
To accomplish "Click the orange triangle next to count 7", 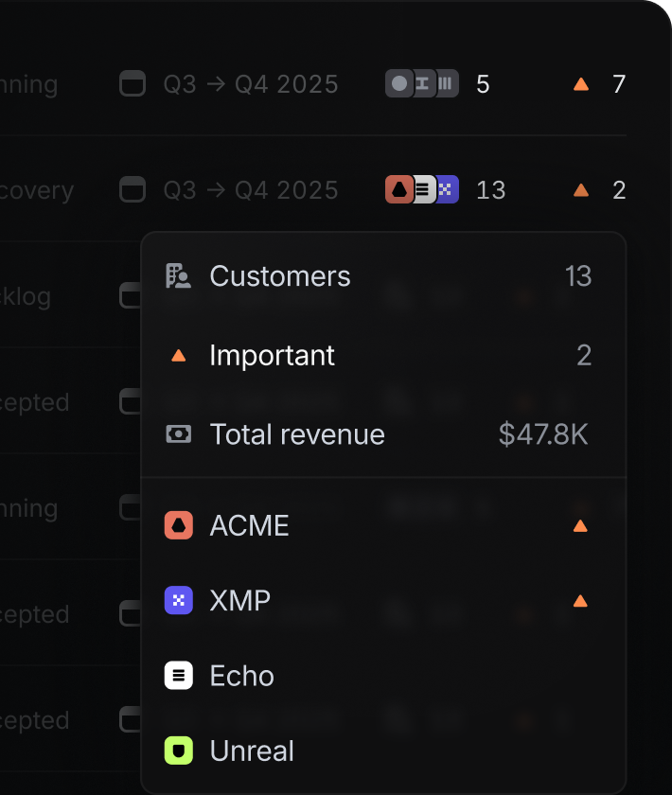I will click(580, 83).
